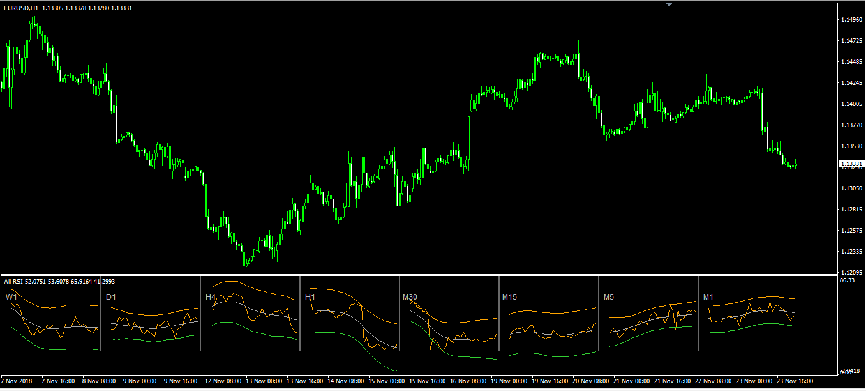Click the 86.33 indicator scale value
This screenshot has height=391, width=868.
(848, 280)
